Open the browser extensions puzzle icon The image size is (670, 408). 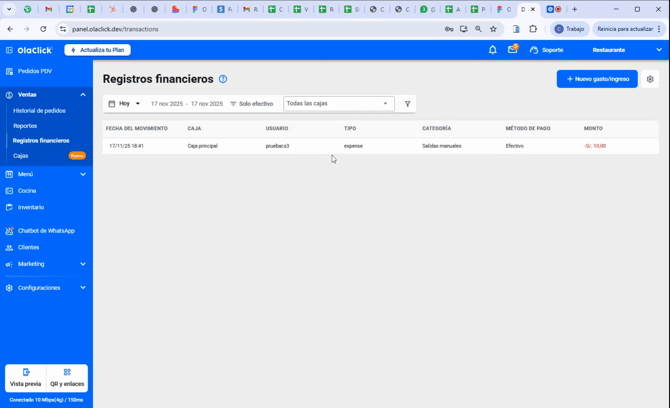(x=533, y=29)
